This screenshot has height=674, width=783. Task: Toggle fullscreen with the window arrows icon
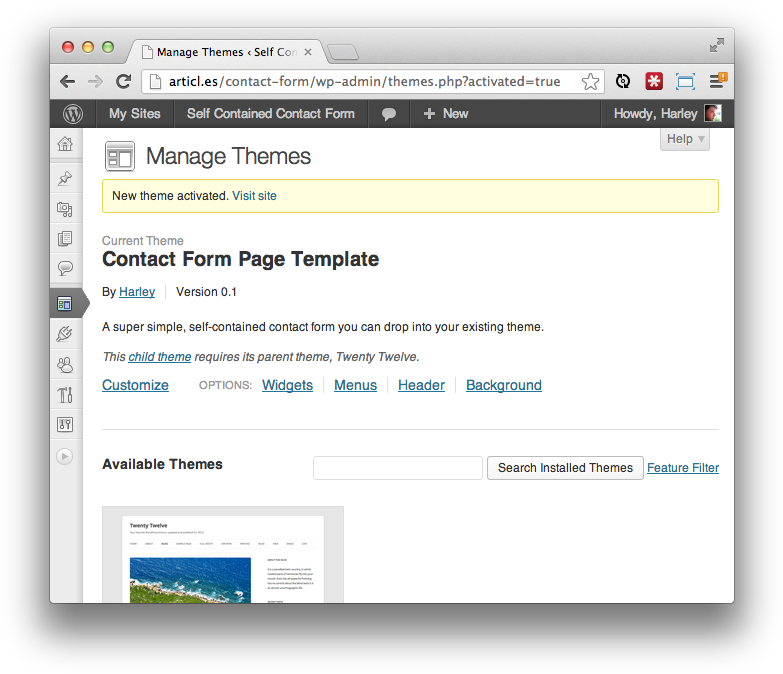click(717, 45)
